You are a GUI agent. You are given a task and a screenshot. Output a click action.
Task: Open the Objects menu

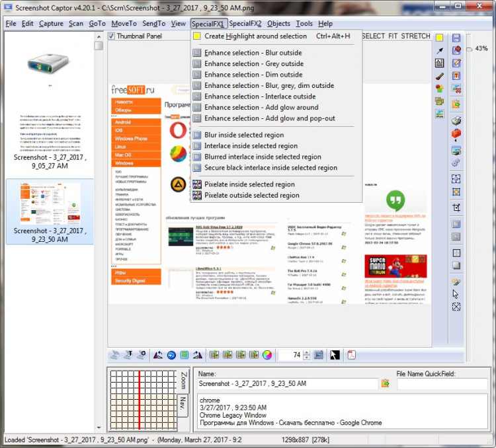pyautogui.click(x=278, y=24)
